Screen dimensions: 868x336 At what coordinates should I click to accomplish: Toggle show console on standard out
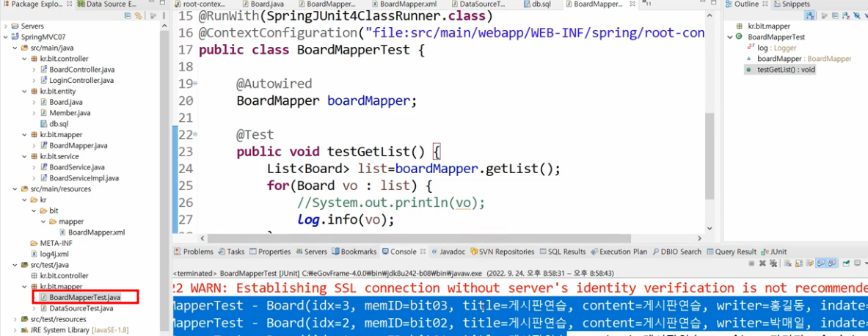(x=820, y=263)
